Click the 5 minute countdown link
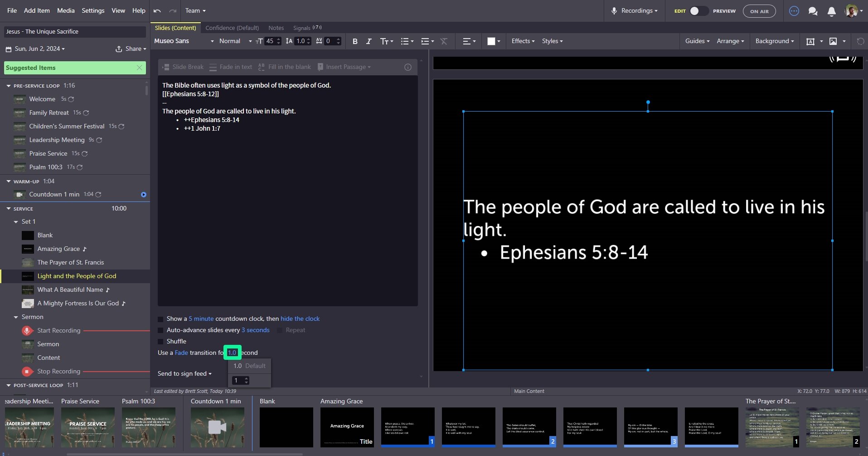Image resolution: width=868 pixels, height=456 pixels. pos(201,319)
